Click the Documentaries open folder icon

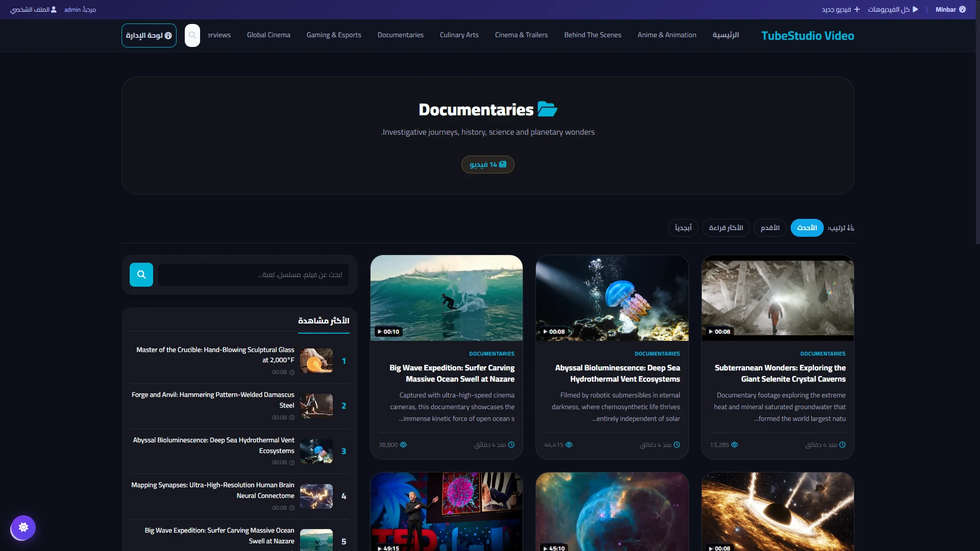(547, 109)
